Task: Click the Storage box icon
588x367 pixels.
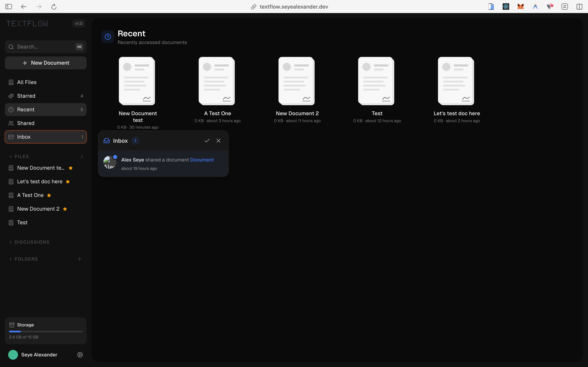Action: click(12, 325)
